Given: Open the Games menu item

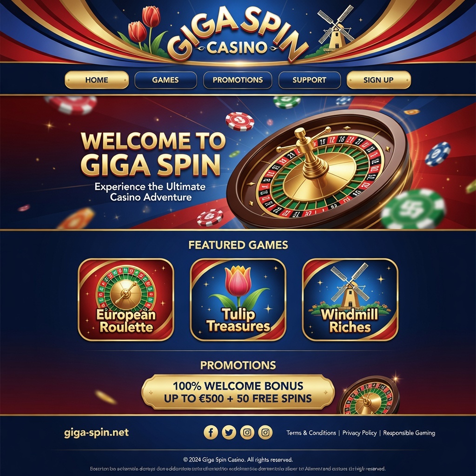Looking at the screenshot, I should pyautogui.click(x=165, y=80).
